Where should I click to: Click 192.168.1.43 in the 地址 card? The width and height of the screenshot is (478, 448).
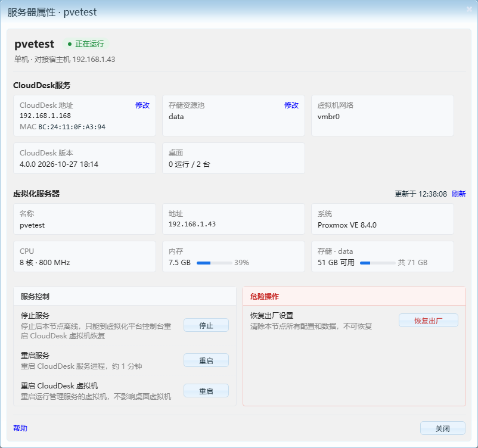(x=192, y=224)
